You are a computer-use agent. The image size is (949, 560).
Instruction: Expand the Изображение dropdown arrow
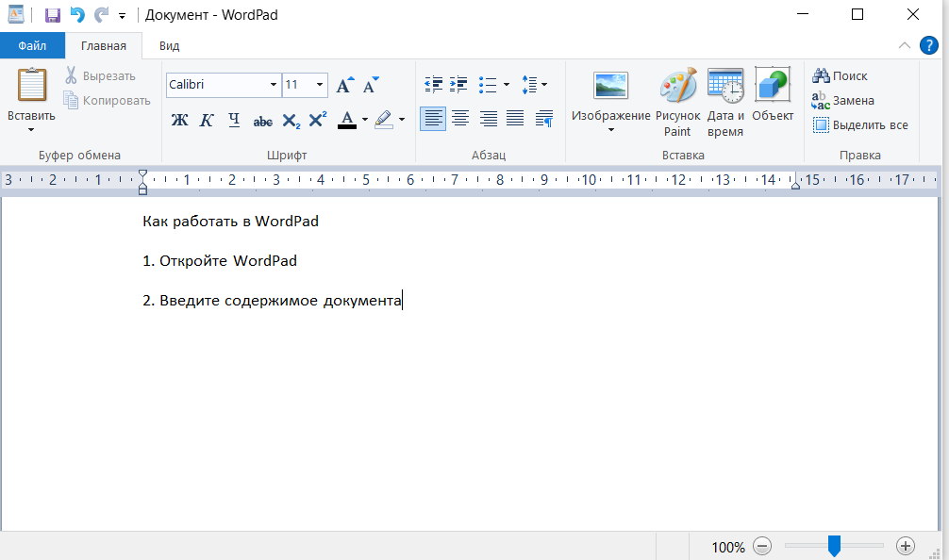click(x=610, y=130)
